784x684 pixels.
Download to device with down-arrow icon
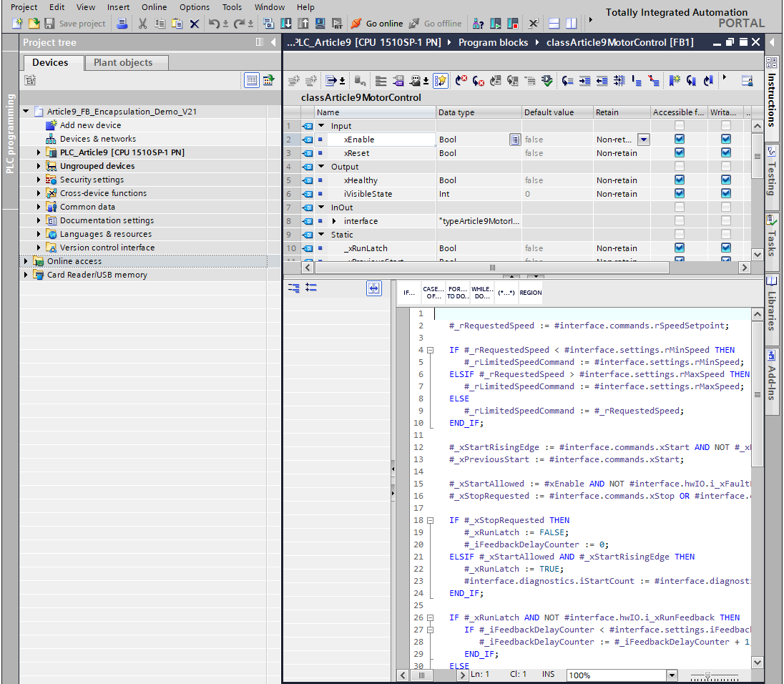[286, 23]
